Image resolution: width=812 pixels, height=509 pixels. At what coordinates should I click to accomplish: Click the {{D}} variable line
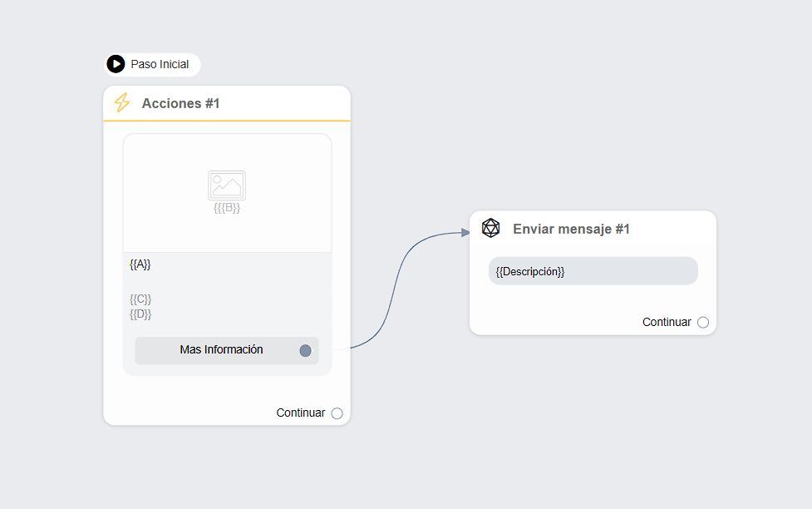tap(140, 314)
